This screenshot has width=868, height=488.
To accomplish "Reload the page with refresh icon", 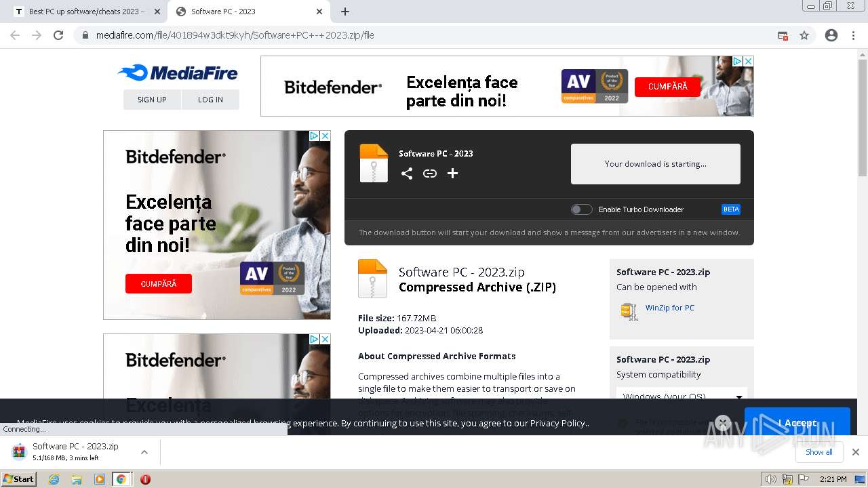I will click(x=58, y=35).
